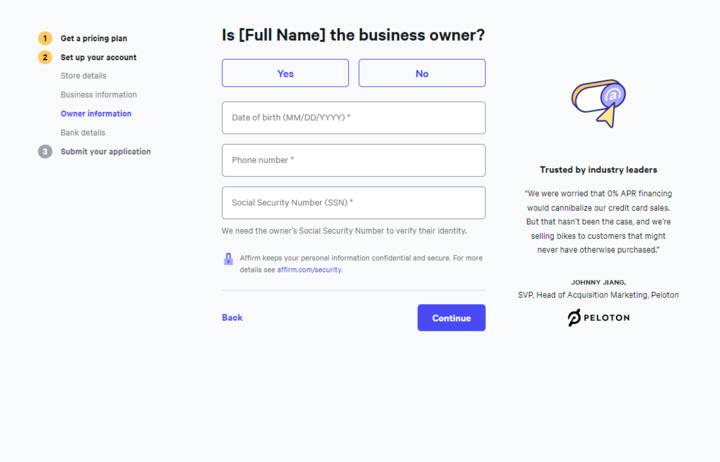
Task: Click the step 2 yellow circle icon
Action: click(45, 57)
